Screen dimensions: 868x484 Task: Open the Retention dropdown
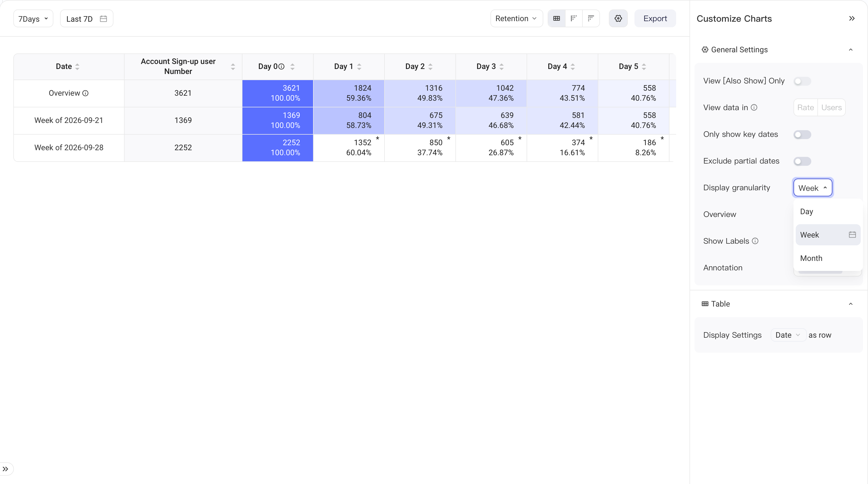point(516,19)
